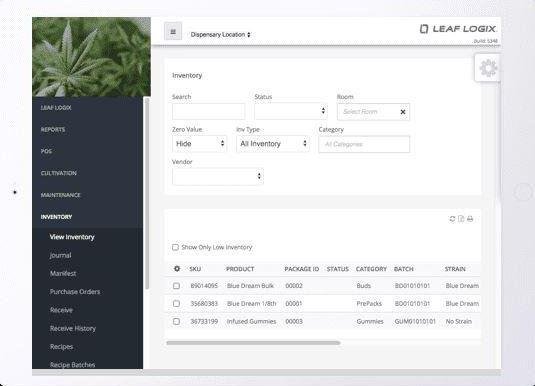
Task: Check the Infused Gummies row checkbox
Action: (x=176, y=321)
